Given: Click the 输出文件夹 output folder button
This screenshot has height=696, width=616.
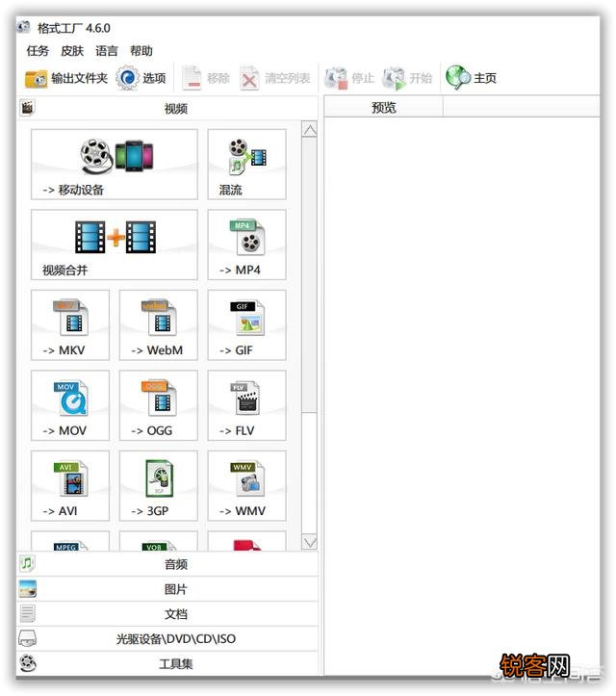Looking at the screenshot, I should (x=66, y=79).
